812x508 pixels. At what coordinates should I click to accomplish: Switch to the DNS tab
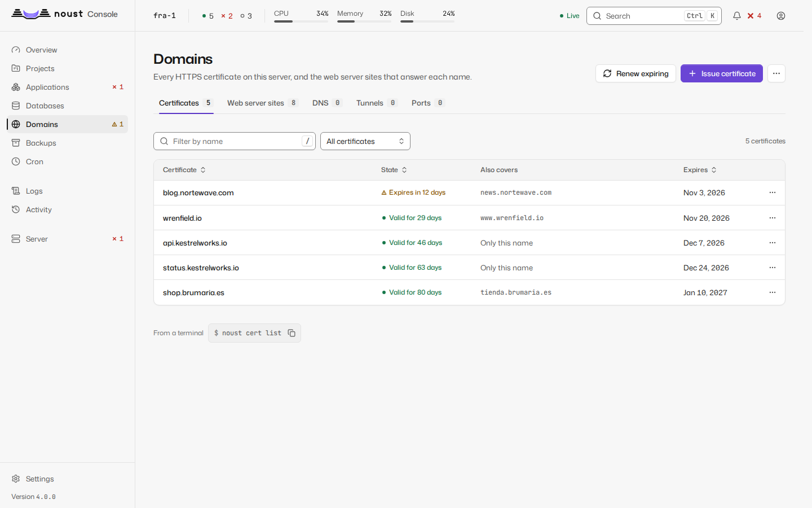(327, 103)
